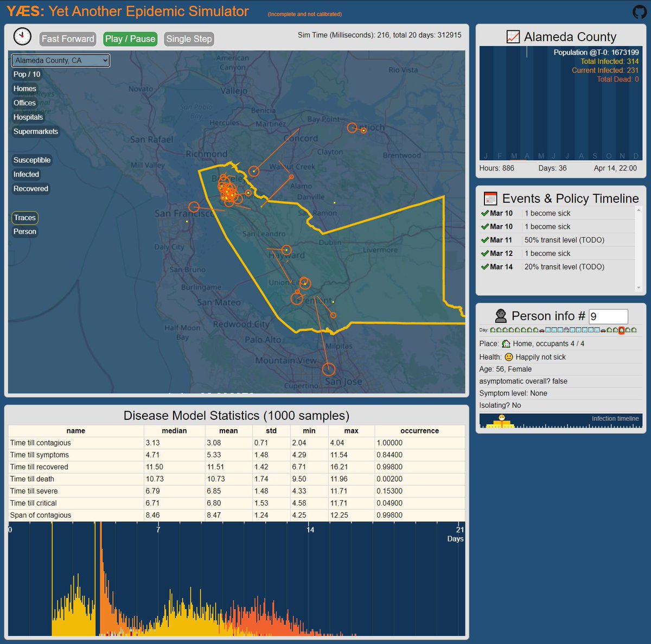The image size is (651, 644).
Task: Click the checkmark beside Mar 12 event
Action: point(484,253)
